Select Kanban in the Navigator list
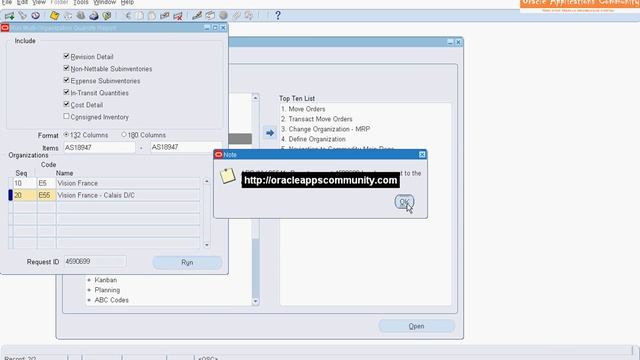The image size is (640, 360). (x=106, y=280)
